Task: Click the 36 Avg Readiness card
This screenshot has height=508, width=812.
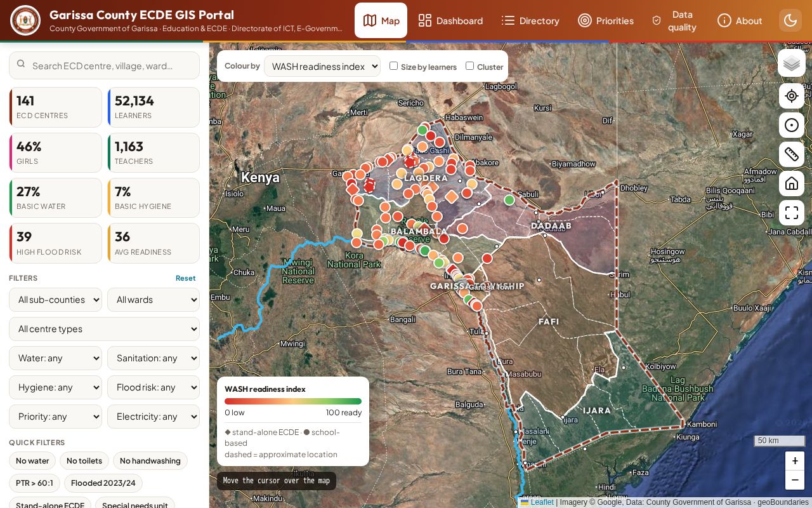Action: click(x=154, y=243)
